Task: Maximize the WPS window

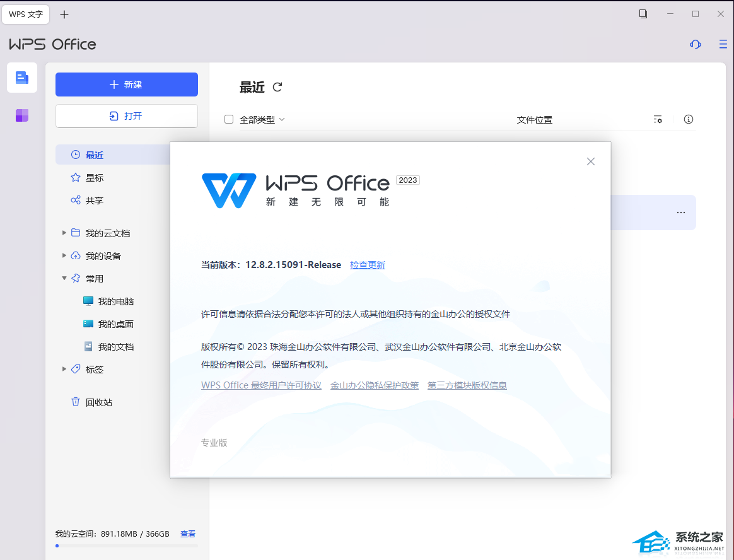Action: (695, 14)
